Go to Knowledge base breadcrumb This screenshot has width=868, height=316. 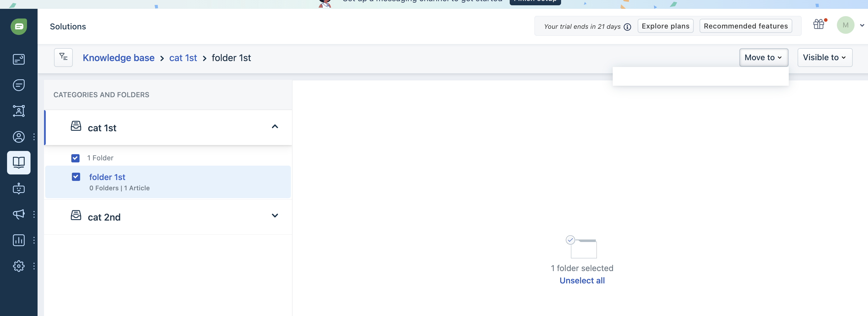(x=119, y=58)
